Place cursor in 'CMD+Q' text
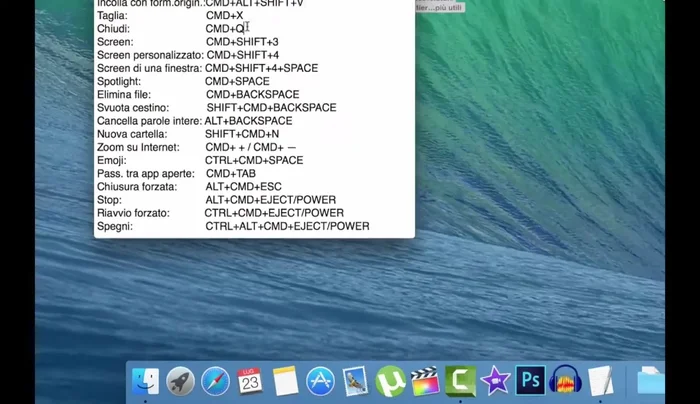The height and width of the screenshot is (404, 700). tap(225, 29)
